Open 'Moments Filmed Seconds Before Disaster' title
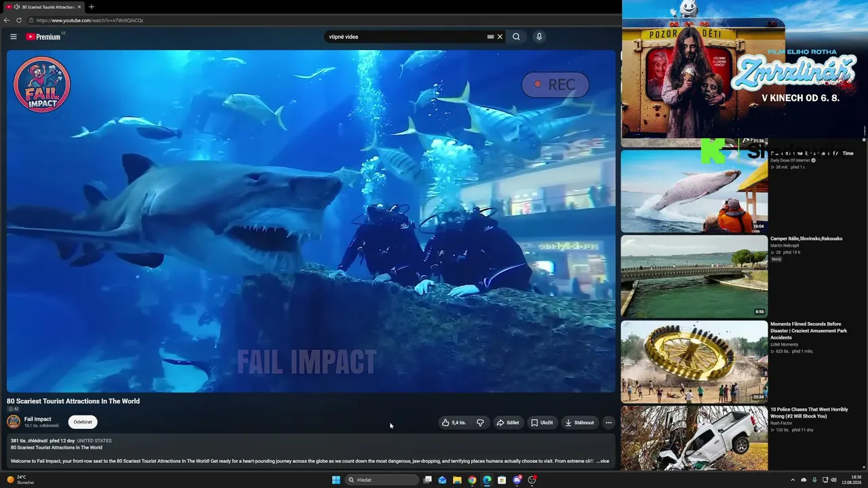The height and width of the screenshot is (488, 868). [810, 331]
